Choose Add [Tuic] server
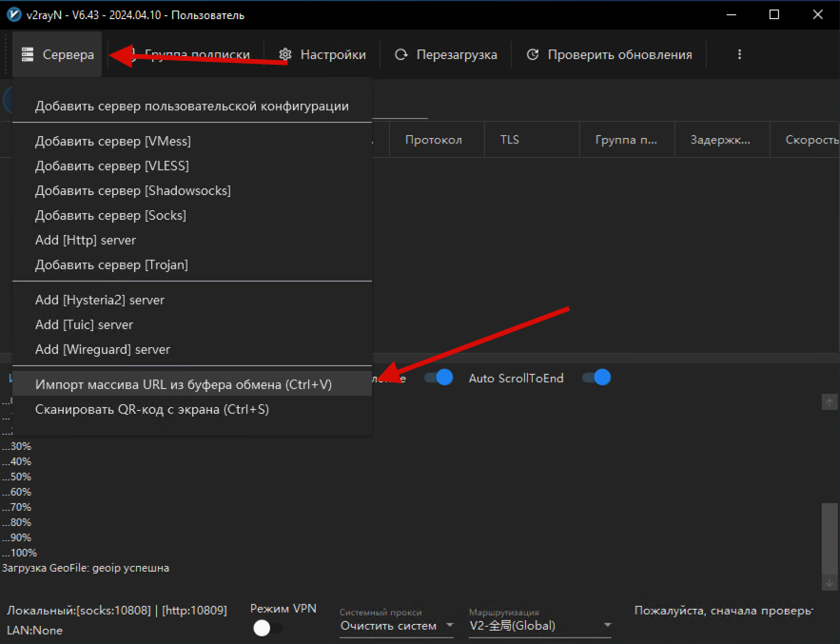 point(192,324)
